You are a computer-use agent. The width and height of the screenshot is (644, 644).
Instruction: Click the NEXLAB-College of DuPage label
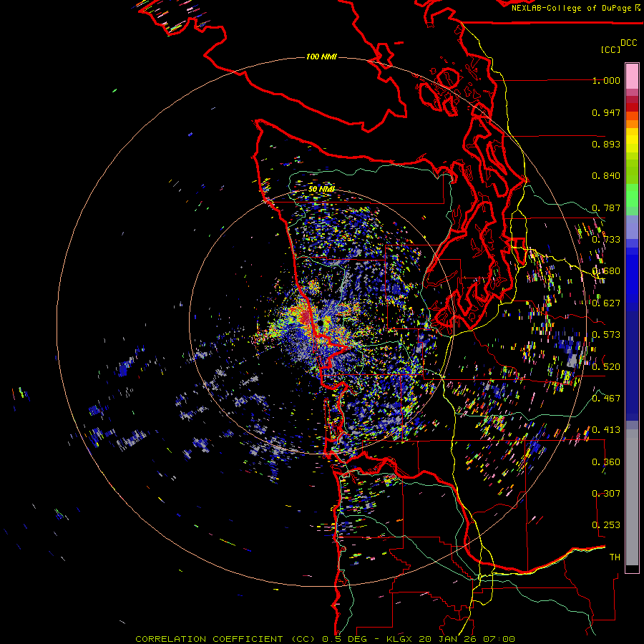(x=575, y=8)
